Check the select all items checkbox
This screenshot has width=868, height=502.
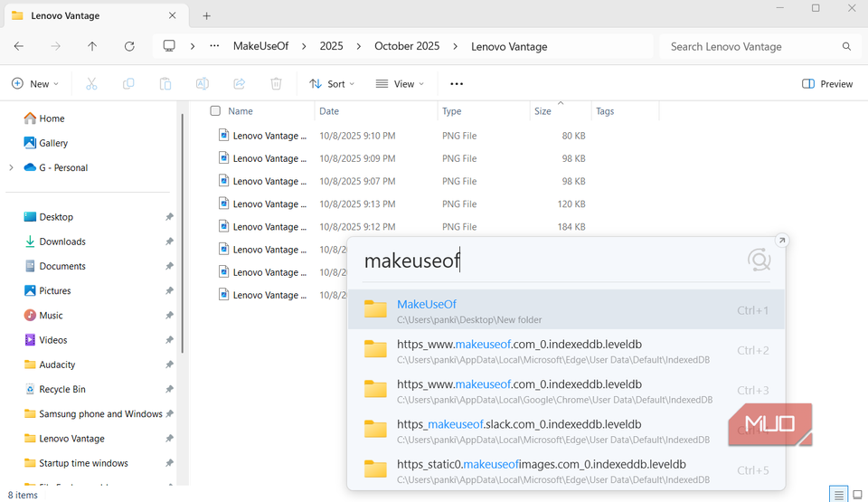tap(215, 111)
